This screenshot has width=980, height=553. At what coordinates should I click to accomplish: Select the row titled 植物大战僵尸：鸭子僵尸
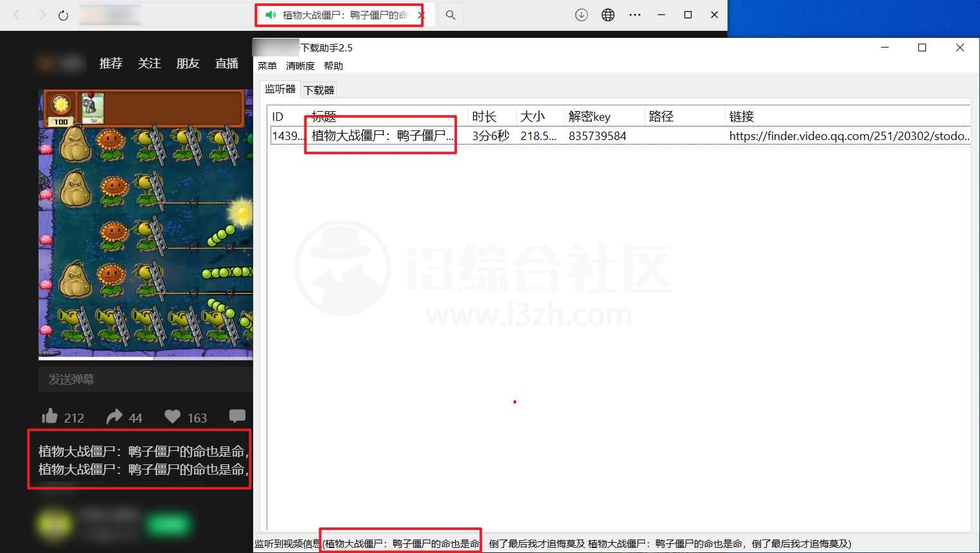click(x=620, y=136)
